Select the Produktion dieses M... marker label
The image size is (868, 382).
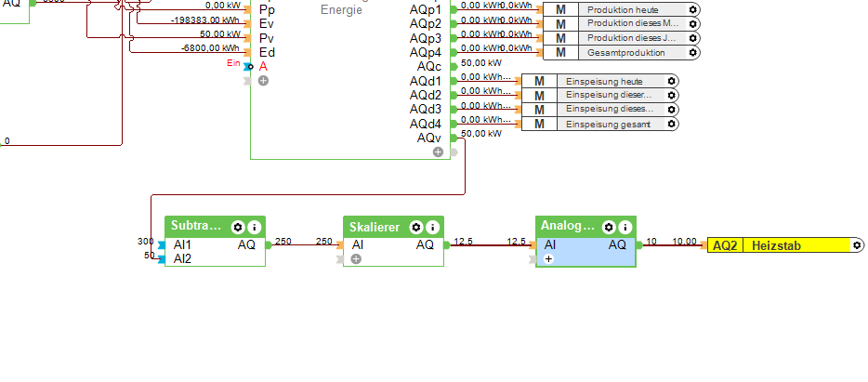point(633,24)
